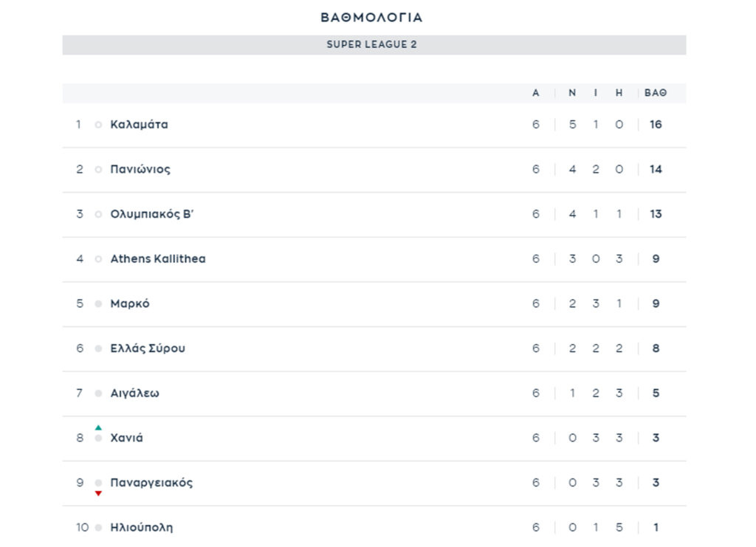Viewport: 756px width, 547px height.
Task: Click Καλαμάτα's 16 points value
Action: pyautogui.click(x=656, y=125)
